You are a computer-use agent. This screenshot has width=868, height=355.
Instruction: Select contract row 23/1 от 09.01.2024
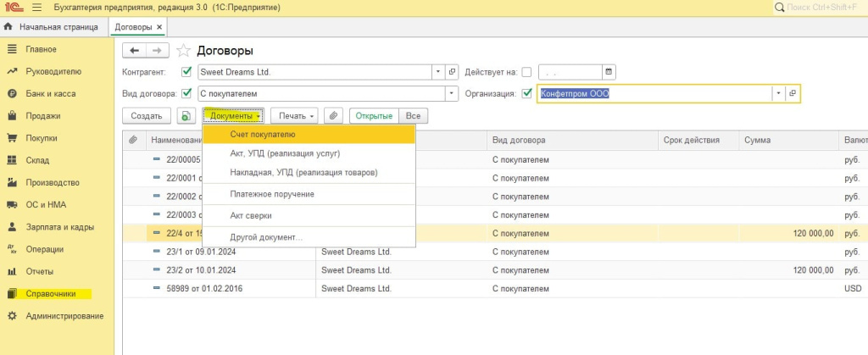495,252
